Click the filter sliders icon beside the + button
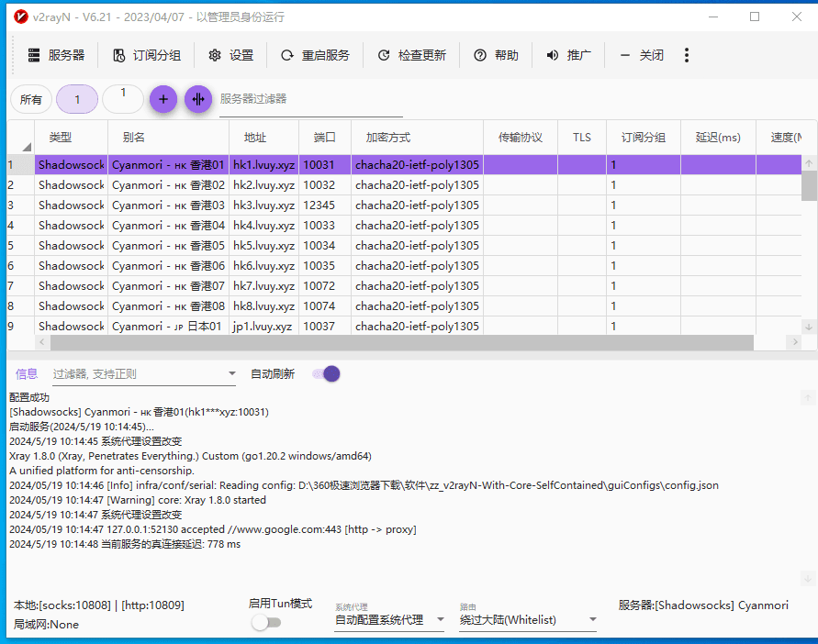 pyautogui.click(x=198, y=98)
